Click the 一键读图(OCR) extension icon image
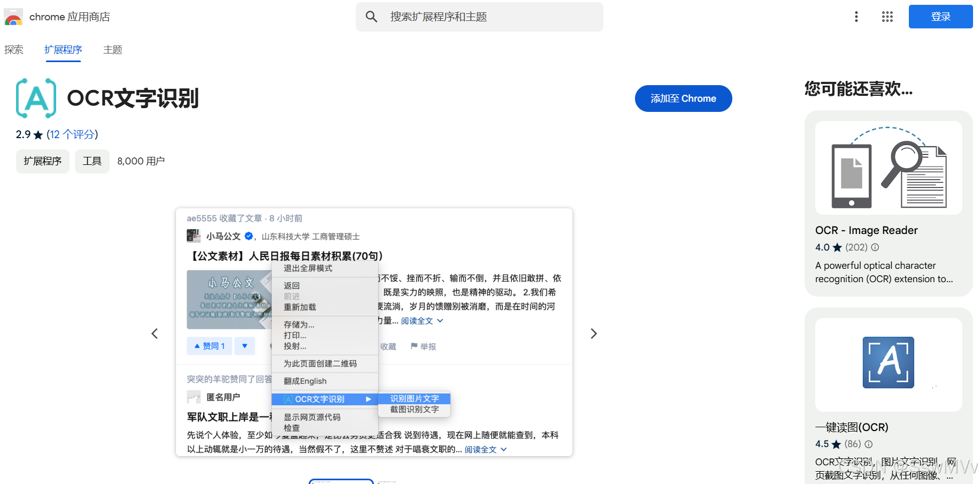The width and height of the screenshot is (980, 484). coord(889,362)
